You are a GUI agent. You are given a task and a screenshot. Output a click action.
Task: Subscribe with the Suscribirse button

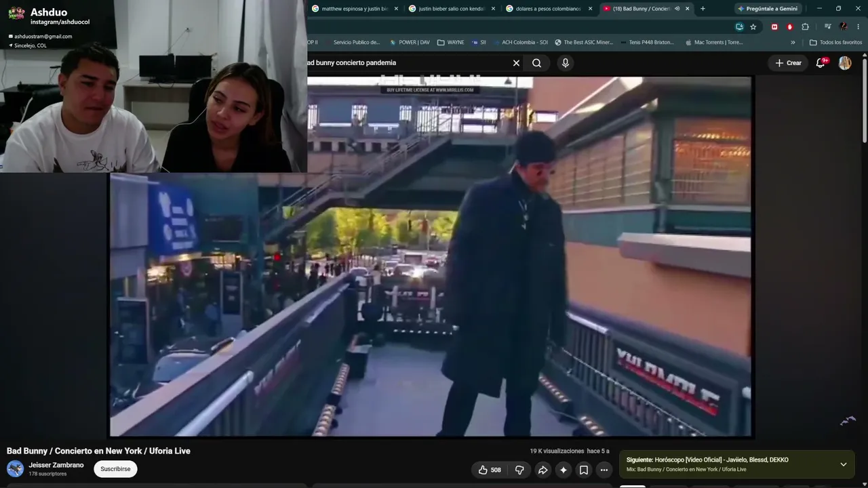pyautogui.click(x=115, y=469)
